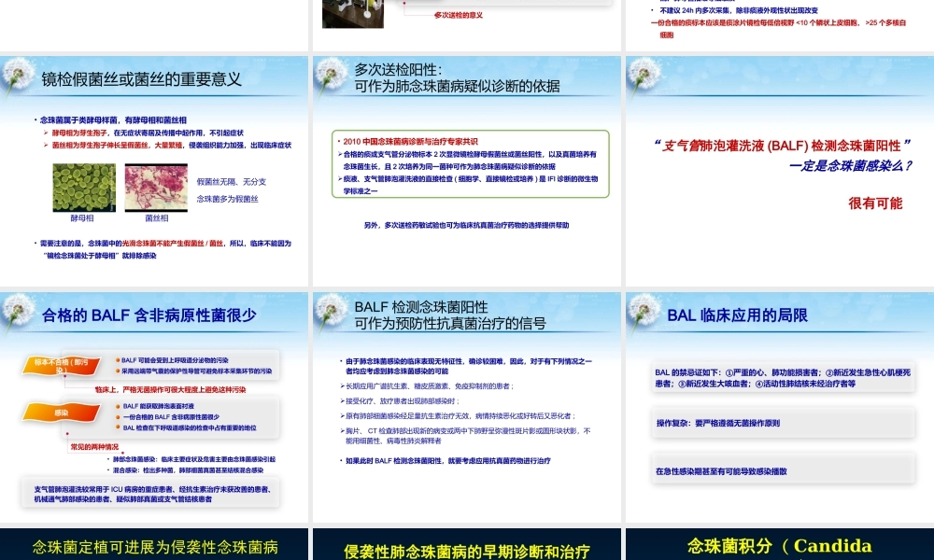Click dandelion logo on 多次送检阳性 slide
Viewport: 934px width, 560px height.
pos(332,76)
